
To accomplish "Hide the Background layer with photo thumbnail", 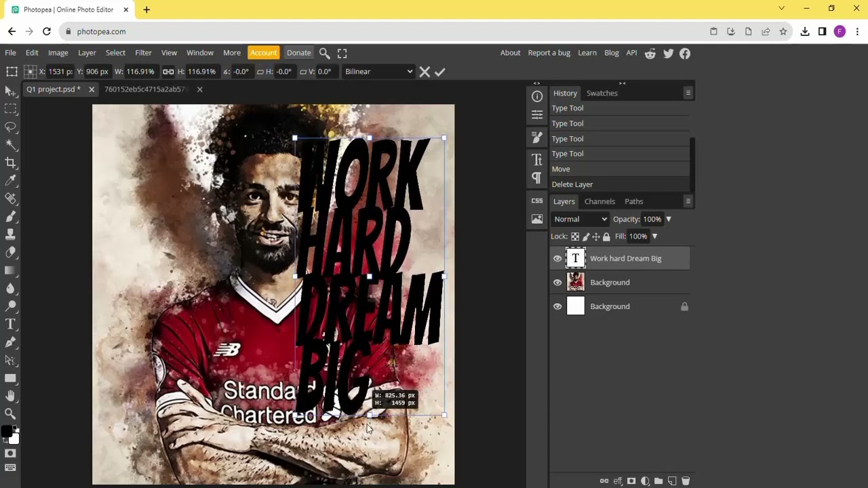I will pyautogui.click(x=557, y=283).
